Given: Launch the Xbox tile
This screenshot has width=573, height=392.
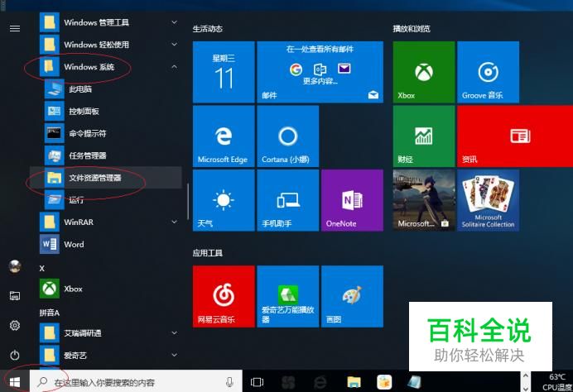Looking at the screenshot, I should tap(424, 72).
